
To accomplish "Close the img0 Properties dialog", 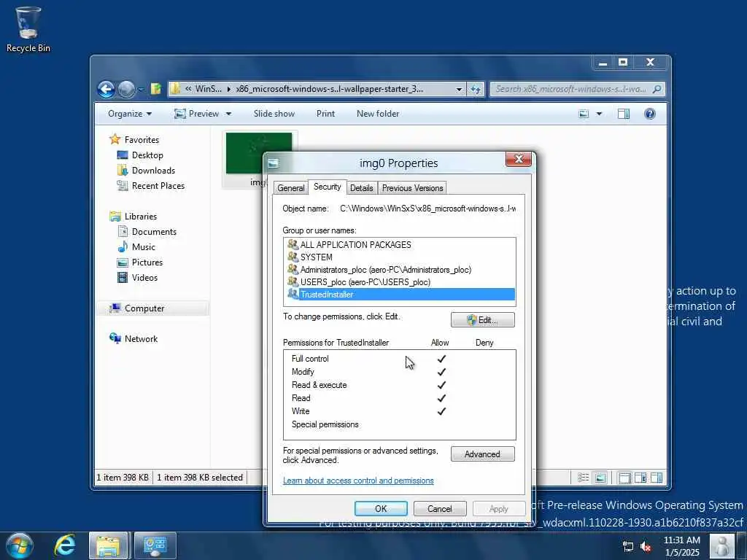I will click(519, 160).
